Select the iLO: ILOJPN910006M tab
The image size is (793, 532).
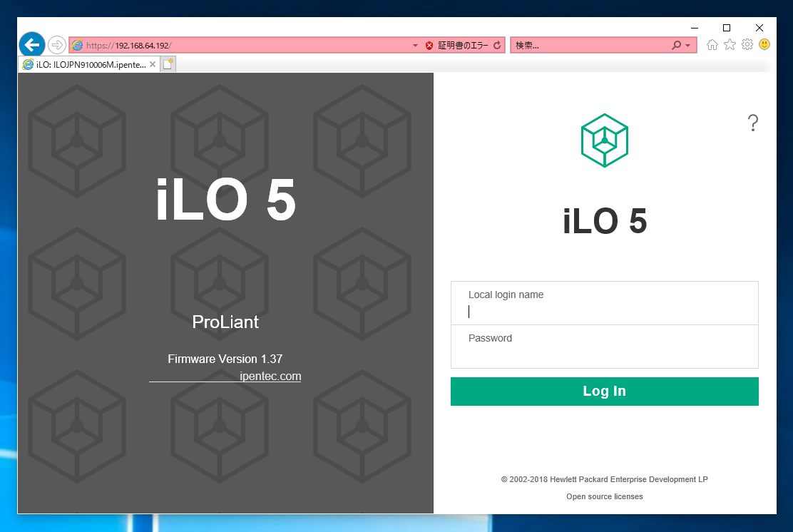point(90,64)
